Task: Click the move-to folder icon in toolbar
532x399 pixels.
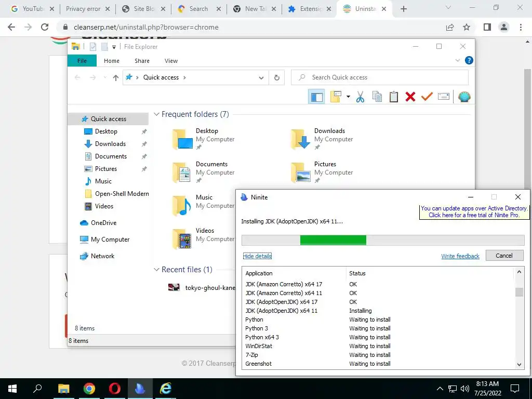Action: [x=336, y=97]
